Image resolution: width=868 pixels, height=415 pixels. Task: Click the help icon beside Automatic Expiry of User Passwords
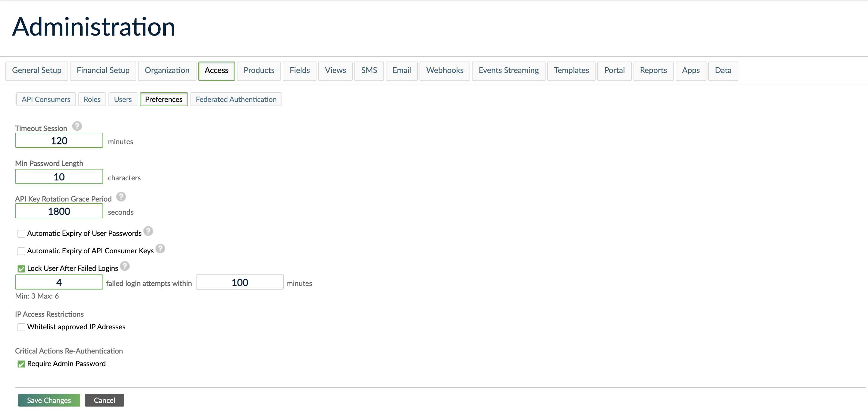[x=148, y=231]
